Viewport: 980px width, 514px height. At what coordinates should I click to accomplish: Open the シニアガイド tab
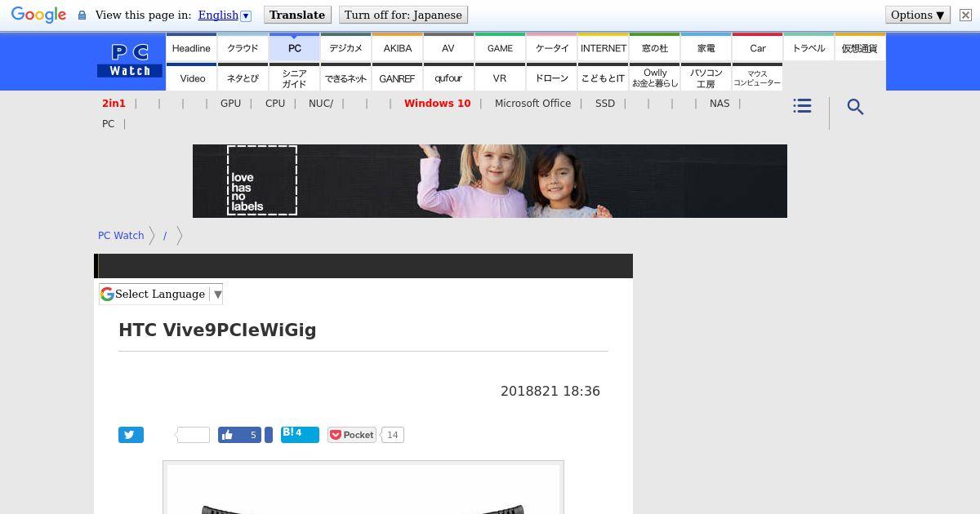tap(295, 78)
